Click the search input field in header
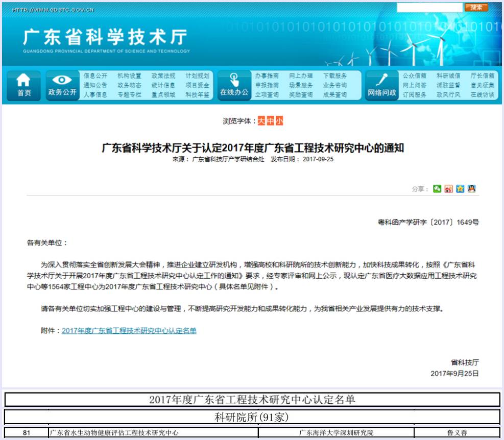 pyautogui.click(x=430, y=7)
